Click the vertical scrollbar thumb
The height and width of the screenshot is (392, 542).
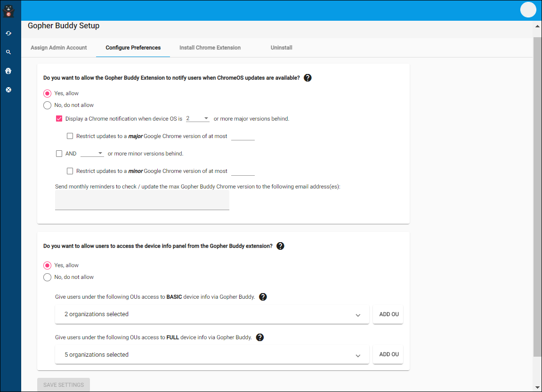pyautogui.click(x=537, y=196)
